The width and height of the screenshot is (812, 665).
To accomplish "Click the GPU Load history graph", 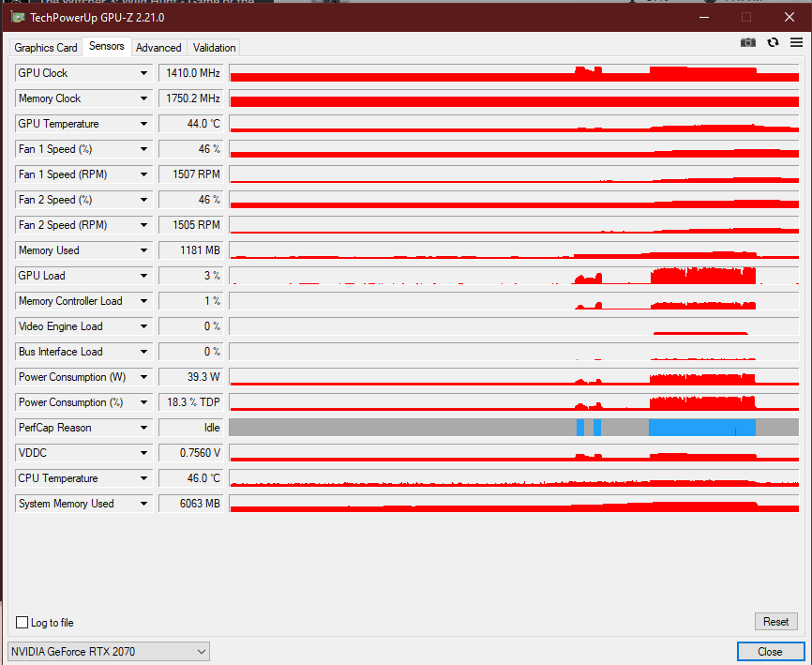I will click(514, 276).
